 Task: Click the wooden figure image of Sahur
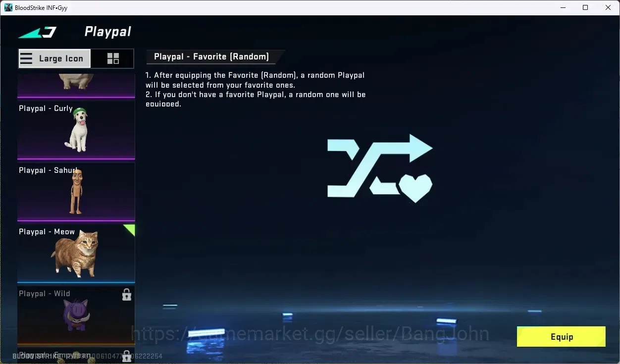(76, 192)
